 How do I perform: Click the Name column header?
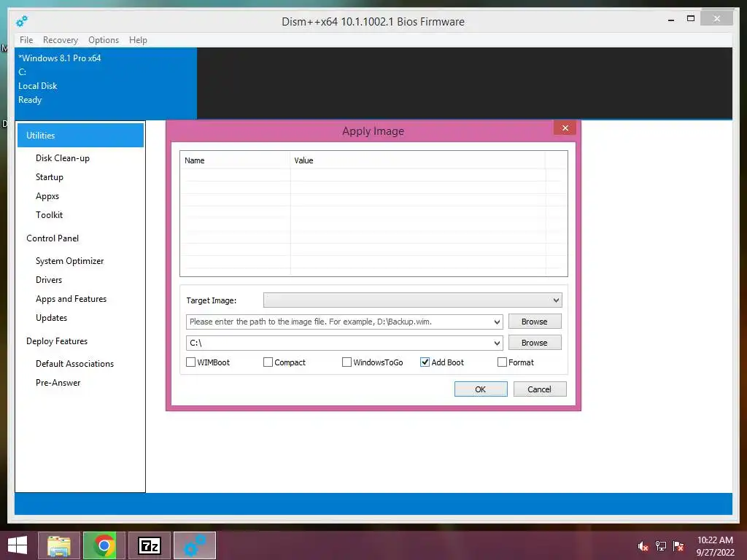coord(235,160)
